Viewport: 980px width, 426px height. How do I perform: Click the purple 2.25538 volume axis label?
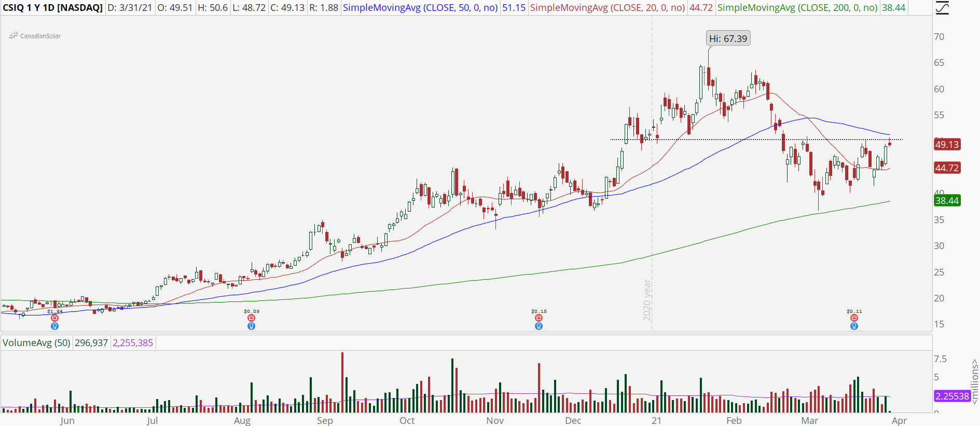952,396
